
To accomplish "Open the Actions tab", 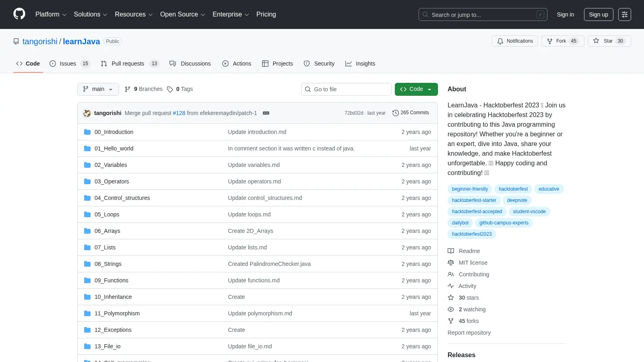I will (x=237, y=64).
